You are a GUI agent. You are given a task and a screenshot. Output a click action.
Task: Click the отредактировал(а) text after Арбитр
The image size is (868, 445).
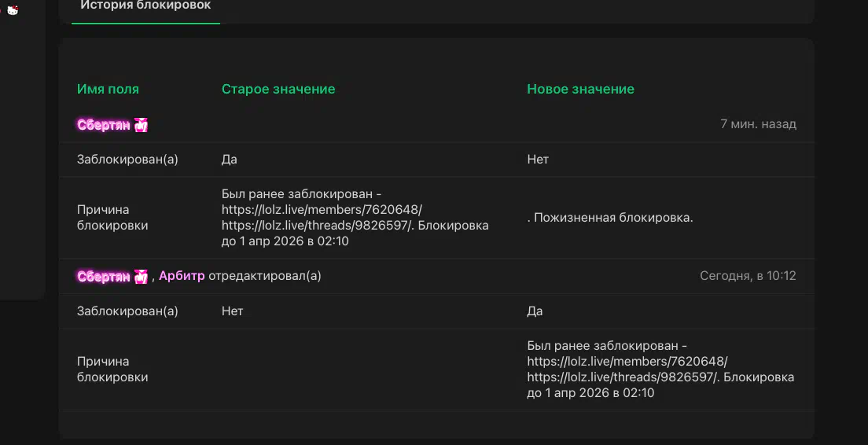tap(265, 276)
